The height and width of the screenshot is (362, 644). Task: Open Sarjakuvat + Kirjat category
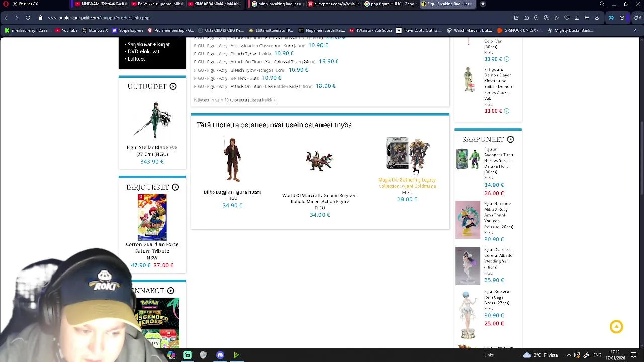tap(148, 44)
